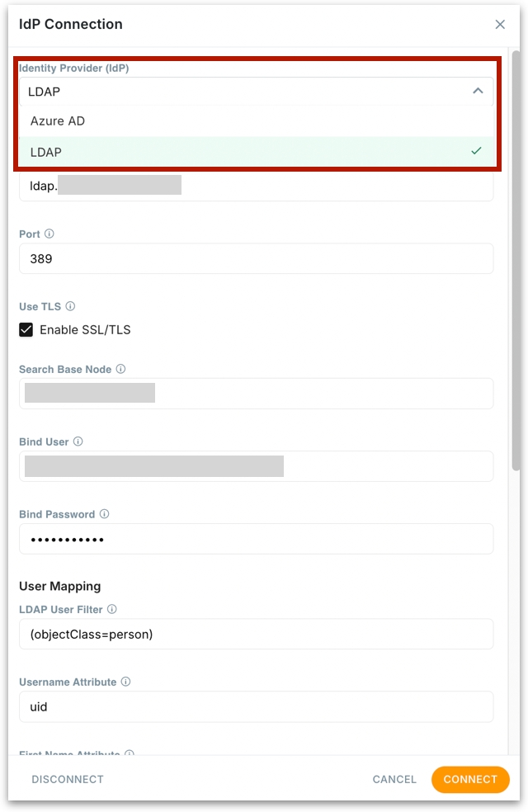
Task: Click the info icon beside Port
Action: (49, 234)
